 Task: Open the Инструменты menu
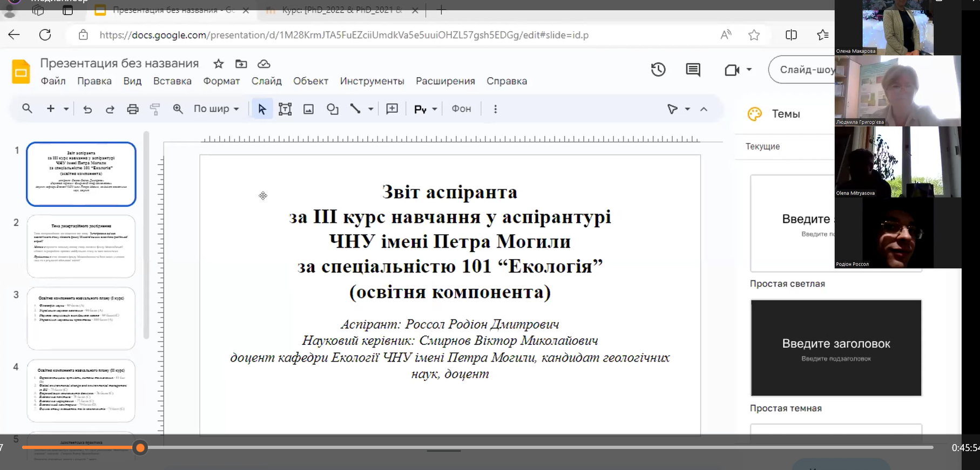click(x=372, y=81)
